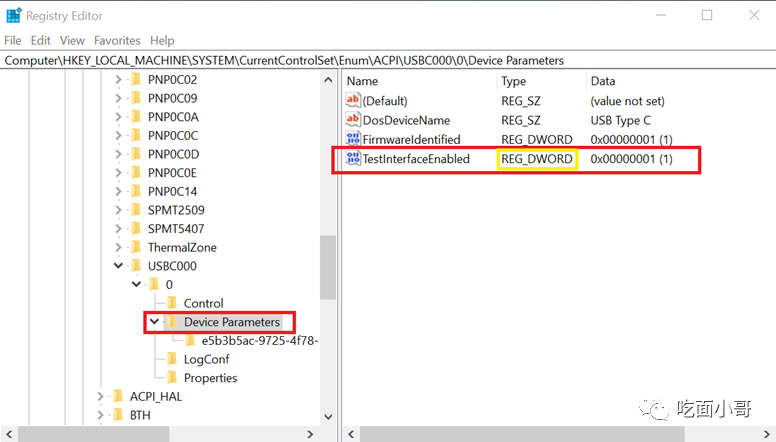The width and height of the screenshot is (776, 442).
Task: Click the folder icon of key 0
Action: pos(154,285)
